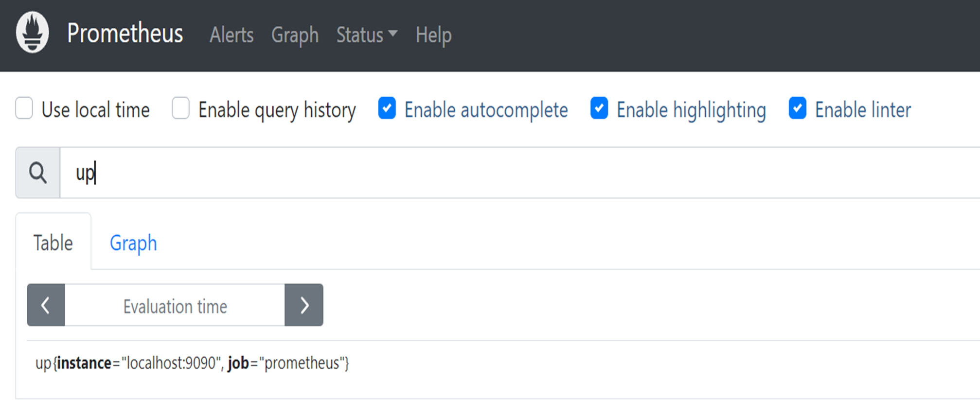The height and width of the screenshot is (400, 980).
Task: Click the Prometheus brand title
Action: [125, 33]
